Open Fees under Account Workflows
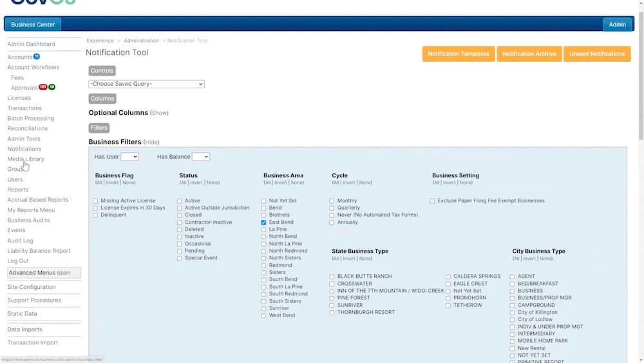644x363 pixels. coord(17,78)
